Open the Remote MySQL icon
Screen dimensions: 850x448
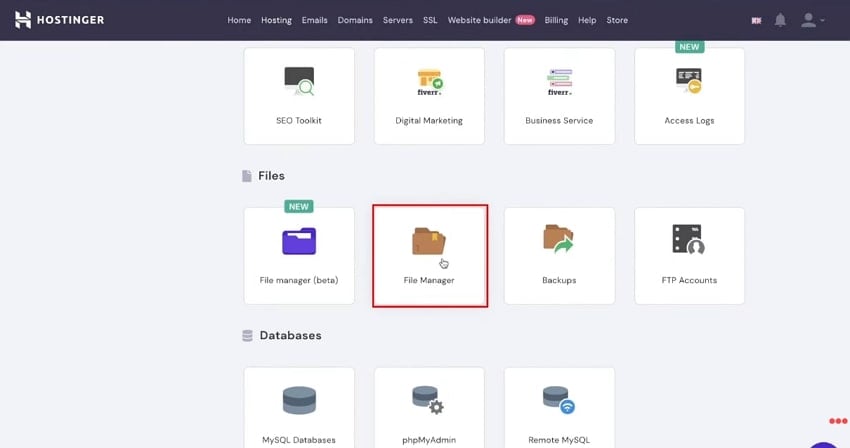tap(559, 400)
